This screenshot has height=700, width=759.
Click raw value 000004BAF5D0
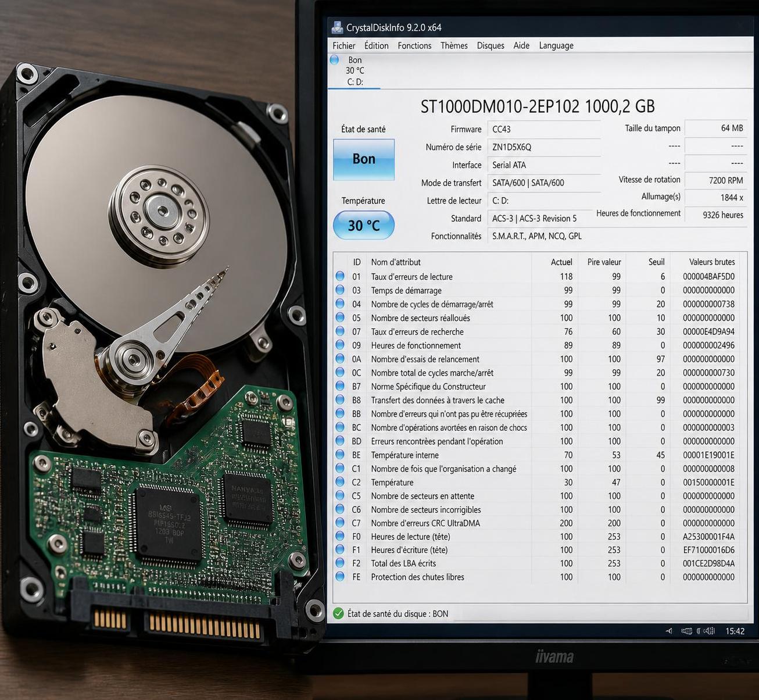(708, 277)
